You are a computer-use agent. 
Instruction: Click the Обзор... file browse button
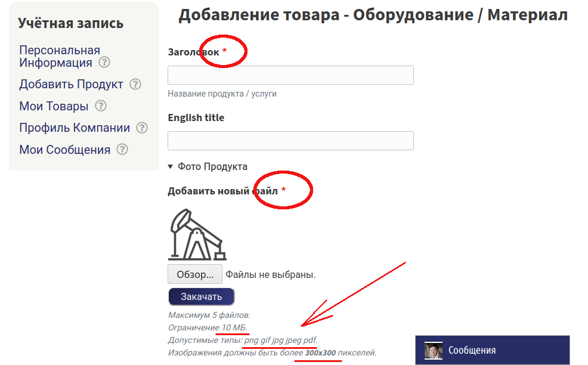194,274
